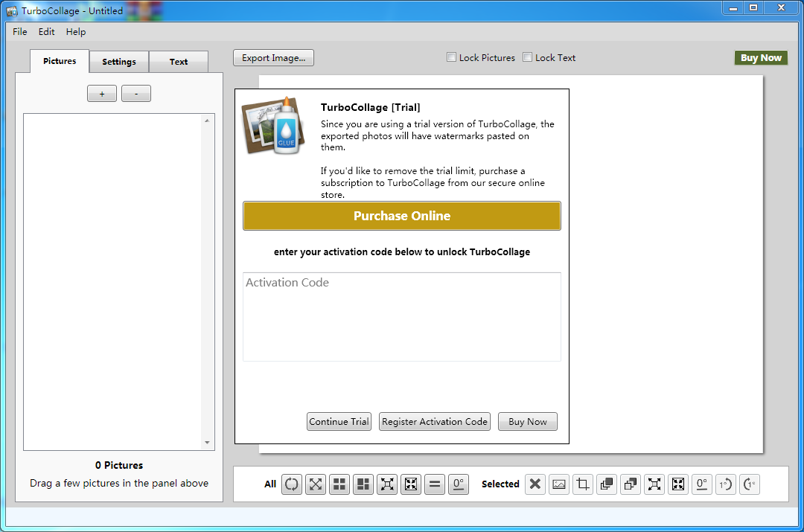Click into the Activation Code field
The image size is (804, 532).
pyautogui.click(x=402, y=317)
